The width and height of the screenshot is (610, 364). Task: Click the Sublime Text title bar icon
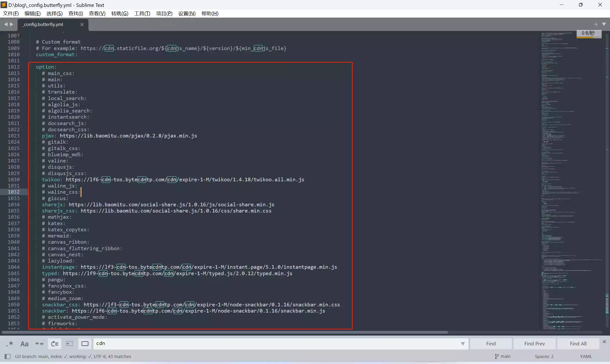(x=4, y=5)
